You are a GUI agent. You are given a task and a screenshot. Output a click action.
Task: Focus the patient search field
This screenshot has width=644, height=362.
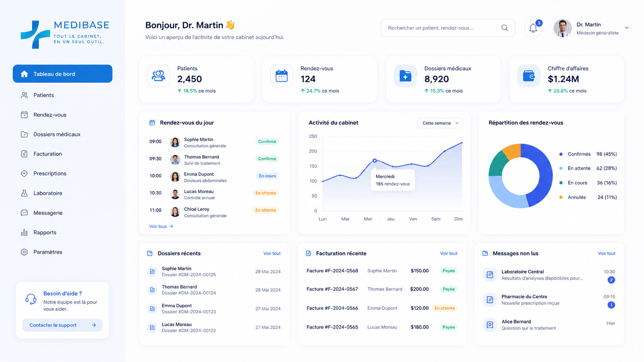pos(448,28)
